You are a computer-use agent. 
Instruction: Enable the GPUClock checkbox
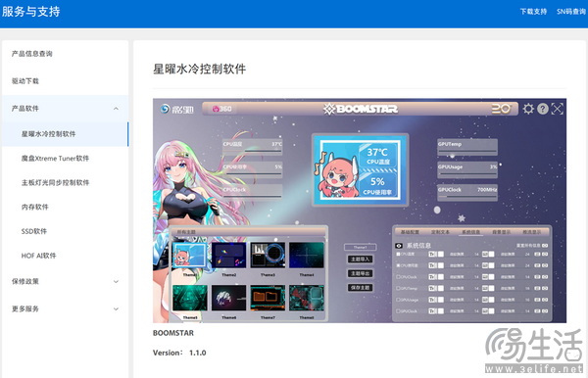(398, 311)
